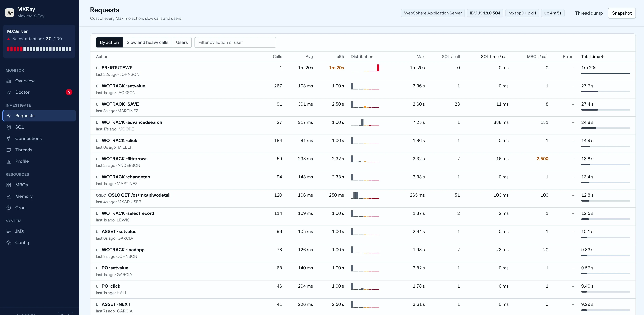The height and width of the screenshot is (315, 644).
Task: Open the SR·ROUTEWF action row
Action: (x=363, y=71)
